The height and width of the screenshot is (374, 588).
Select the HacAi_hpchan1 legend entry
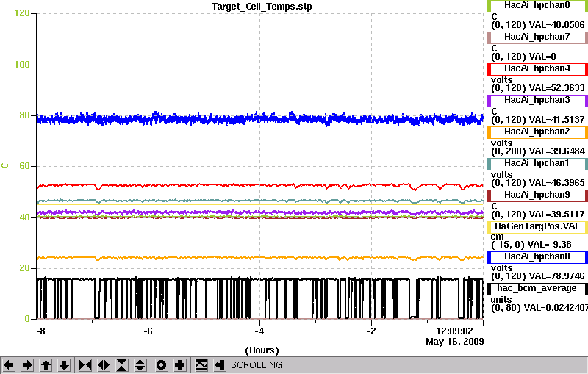pyautogui.click(x=537, y=164)
